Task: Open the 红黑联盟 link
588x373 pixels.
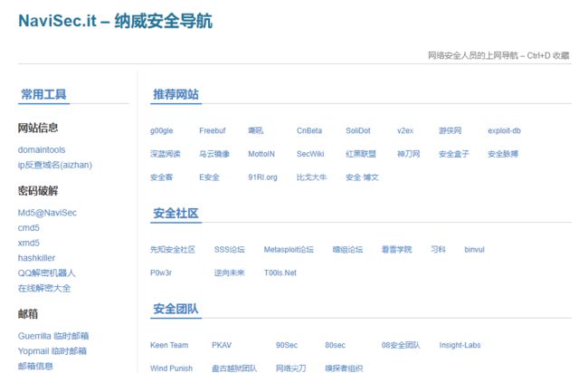Action: [361, 154]
